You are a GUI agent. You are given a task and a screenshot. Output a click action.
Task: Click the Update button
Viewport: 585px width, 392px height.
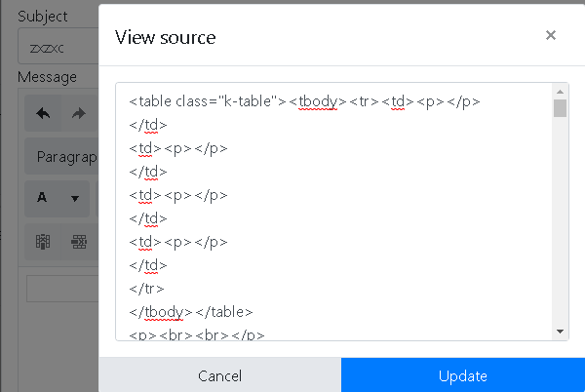pos(463,375)
